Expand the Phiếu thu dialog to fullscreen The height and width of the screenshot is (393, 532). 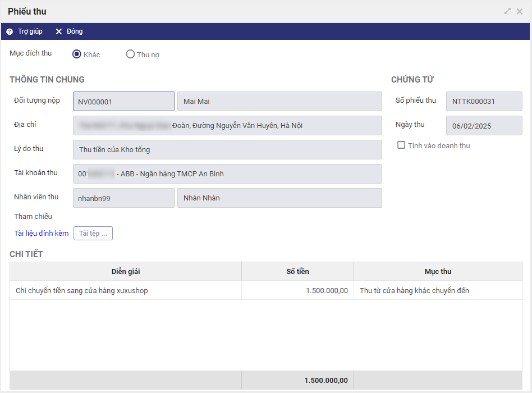pos(507,11)
